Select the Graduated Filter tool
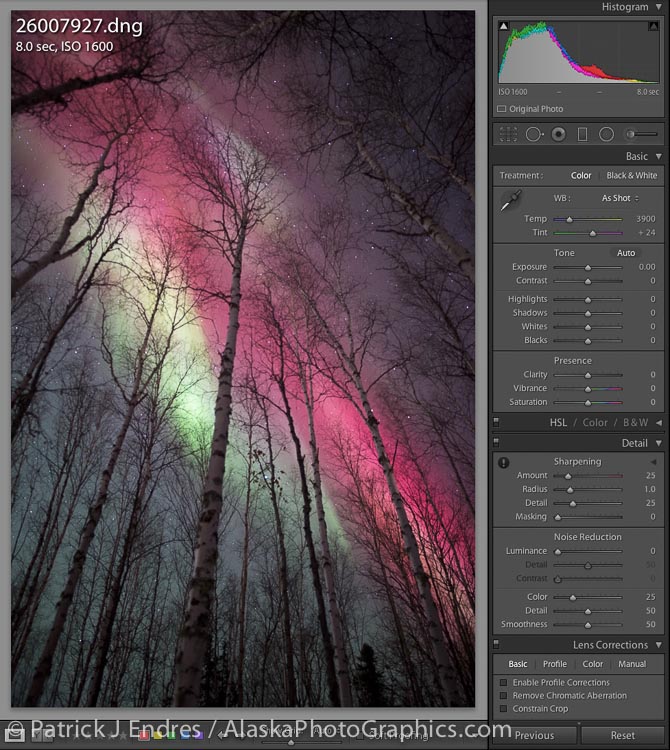This screenshot has height=750, width=670. click(x=582, y=134)
